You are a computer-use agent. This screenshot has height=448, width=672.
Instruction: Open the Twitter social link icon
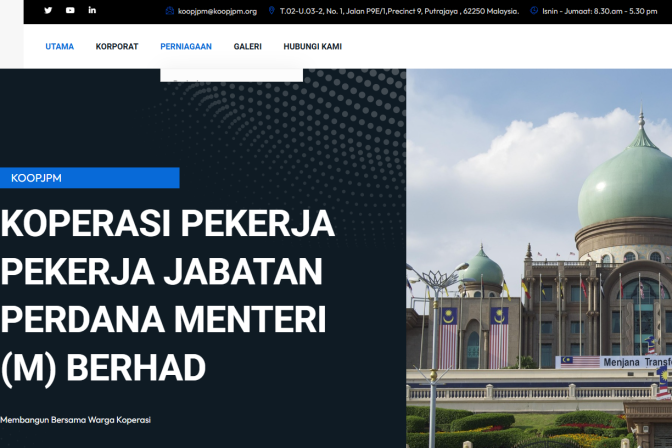[x=48, y=10]
